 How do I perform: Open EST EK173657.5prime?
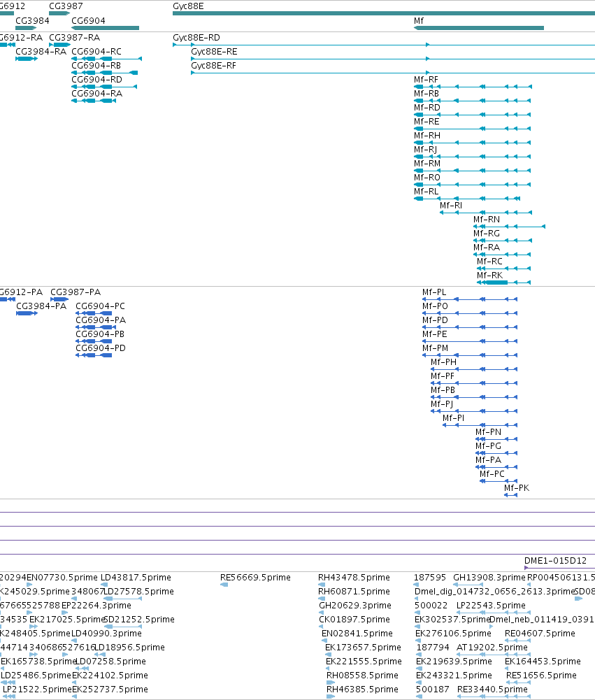pyautogui.click(x=328, y=655)
